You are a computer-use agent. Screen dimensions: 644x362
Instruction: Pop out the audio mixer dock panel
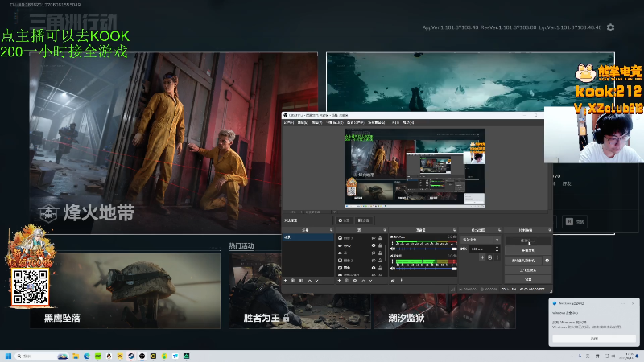pyautogui.click(x=454, y=230)
